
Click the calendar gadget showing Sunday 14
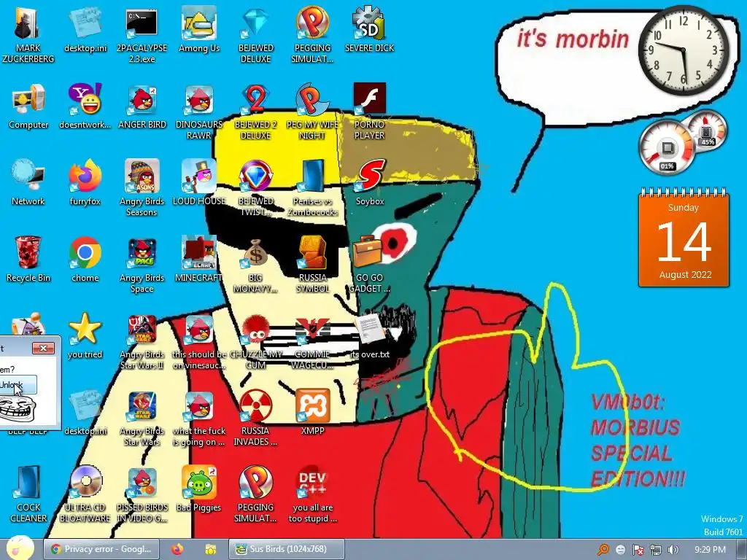[684, 238]
